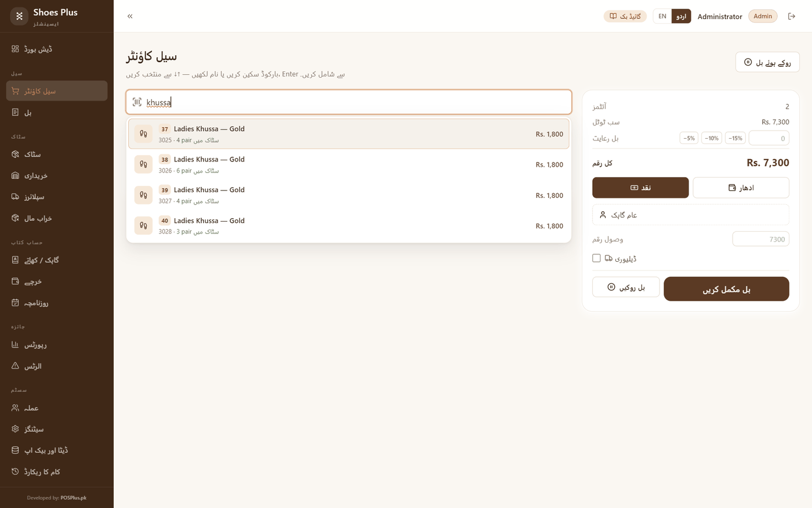This screenshot has height=508, width=812.
Task: Open dashboard icon in sidebar
Action: click(15, 49)
